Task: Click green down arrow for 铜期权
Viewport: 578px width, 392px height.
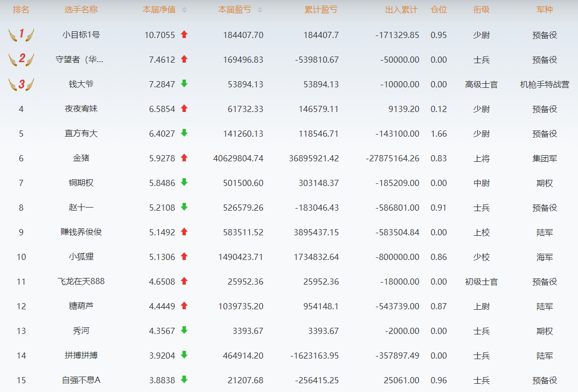Action: (184, 182)
